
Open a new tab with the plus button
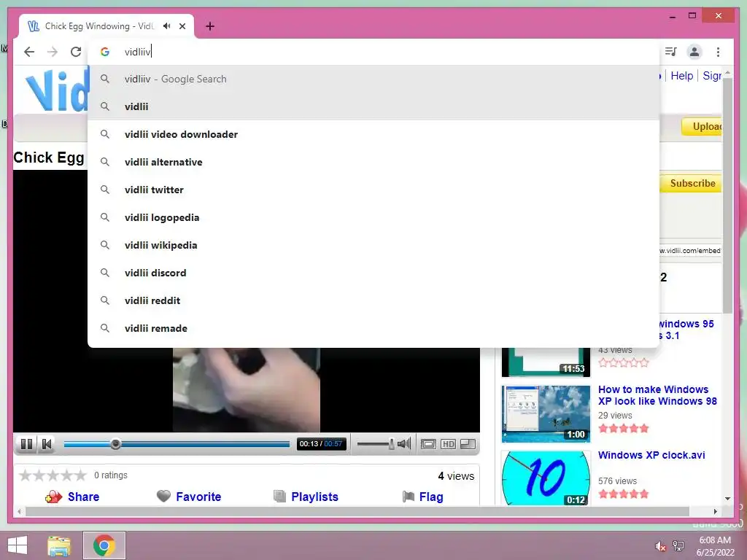(x=210, y=26)
